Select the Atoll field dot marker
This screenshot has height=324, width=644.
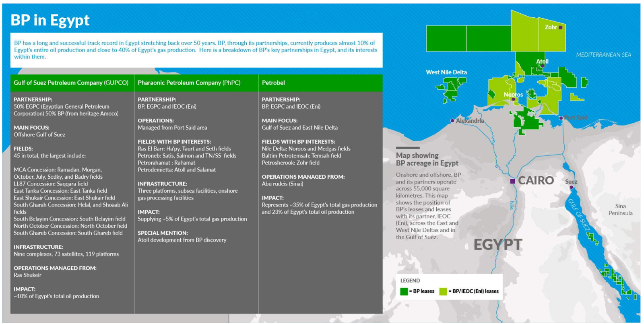pos(542,66)
